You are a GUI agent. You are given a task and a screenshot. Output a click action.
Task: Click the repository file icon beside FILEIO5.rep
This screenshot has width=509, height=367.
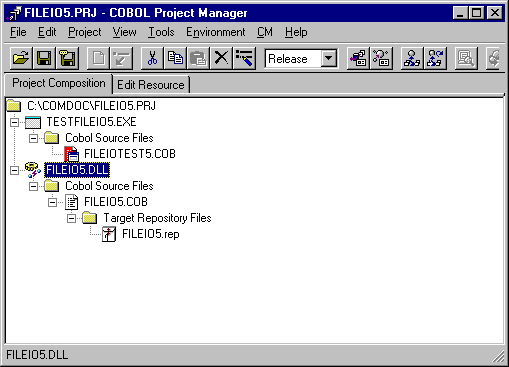109,234
